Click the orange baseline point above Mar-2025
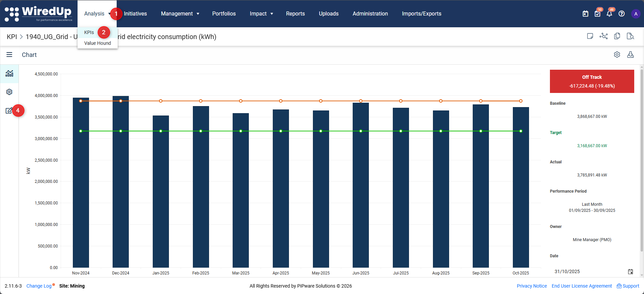Viewport: 644px width, 294px height. click(x=241, y=101)
